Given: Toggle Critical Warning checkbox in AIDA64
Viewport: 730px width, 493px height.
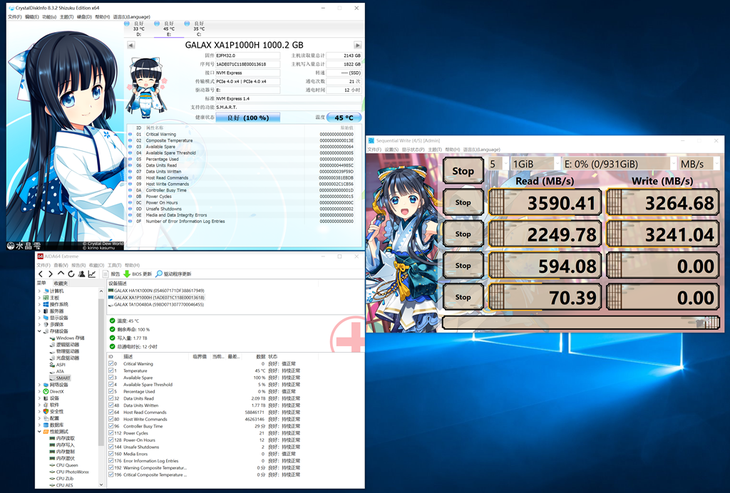Looking at the screenshot, I should click(111, 364).
